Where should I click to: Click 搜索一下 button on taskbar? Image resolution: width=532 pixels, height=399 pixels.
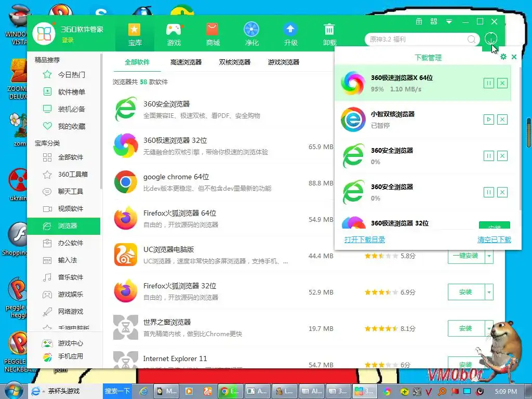[117, 391]
